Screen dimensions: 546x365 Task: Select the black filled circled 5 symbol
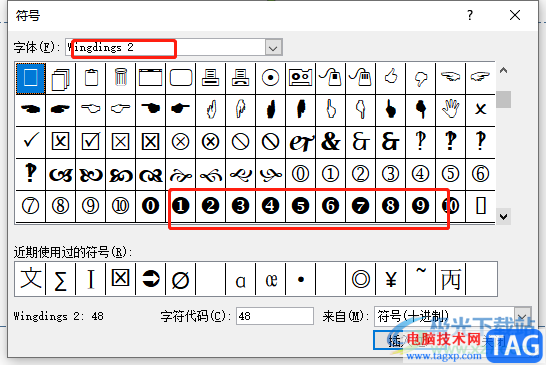coord(301,206)
